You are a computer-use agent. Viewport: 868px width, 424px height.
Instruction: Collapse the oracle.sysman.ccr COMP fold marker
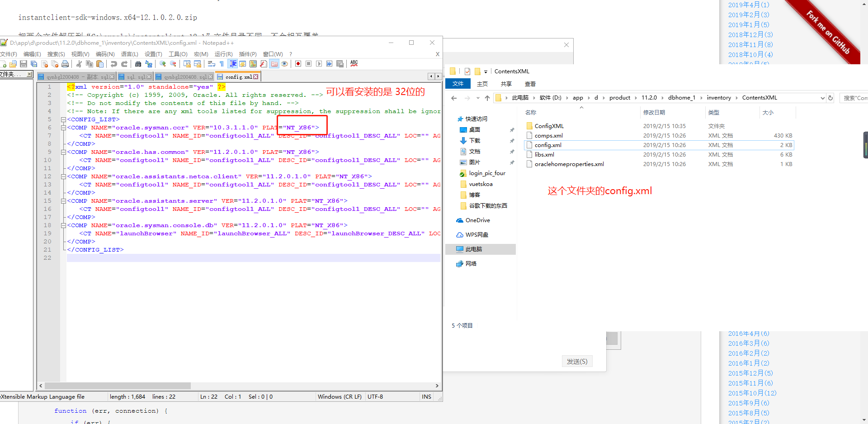63,128
